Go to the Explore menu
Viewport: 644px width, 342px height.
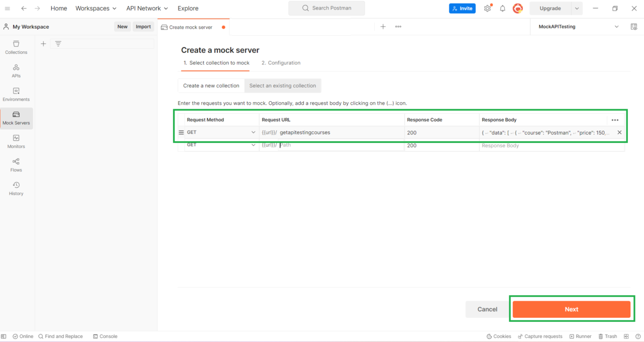point(188,8)
